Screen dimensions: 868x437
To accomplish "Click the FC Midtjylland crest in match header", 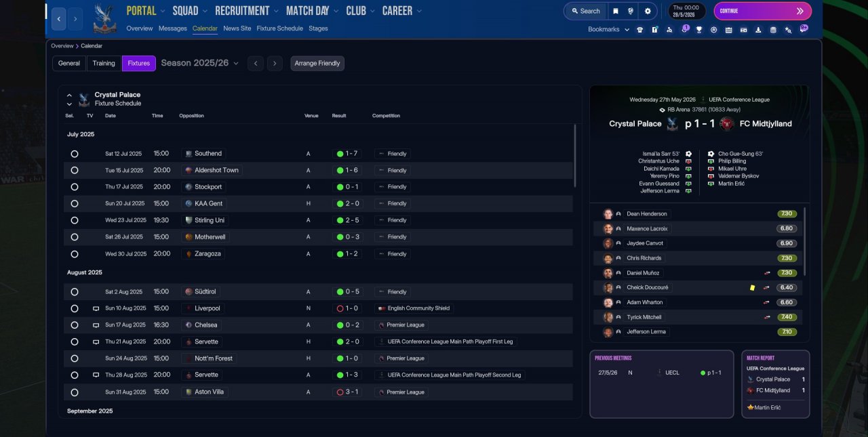I will tap(727, 124).
